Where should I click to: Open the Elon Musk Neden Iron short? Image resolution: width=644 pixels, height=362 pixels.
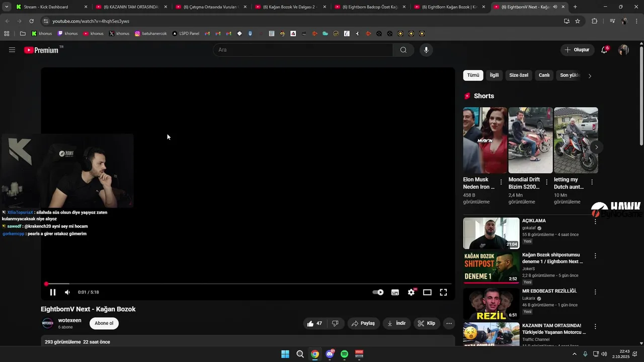(485, 140)
